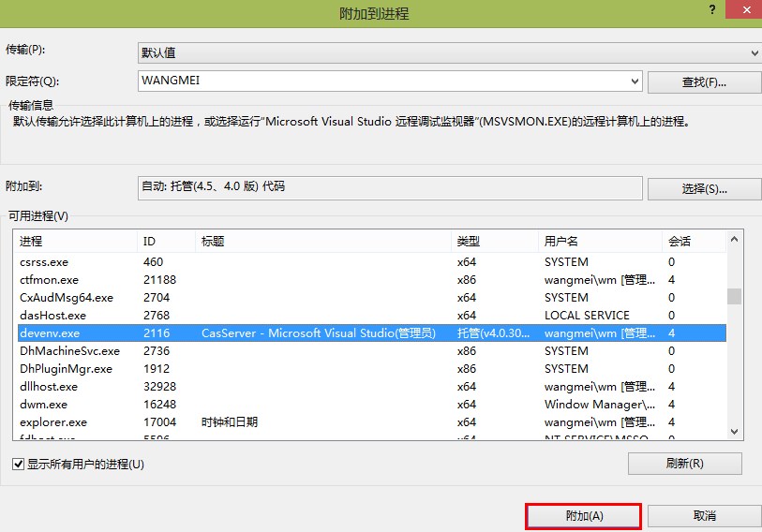Click the 取消 cancel button
Image resolution: width=762 pixels, height=532 pixels.
704,516
